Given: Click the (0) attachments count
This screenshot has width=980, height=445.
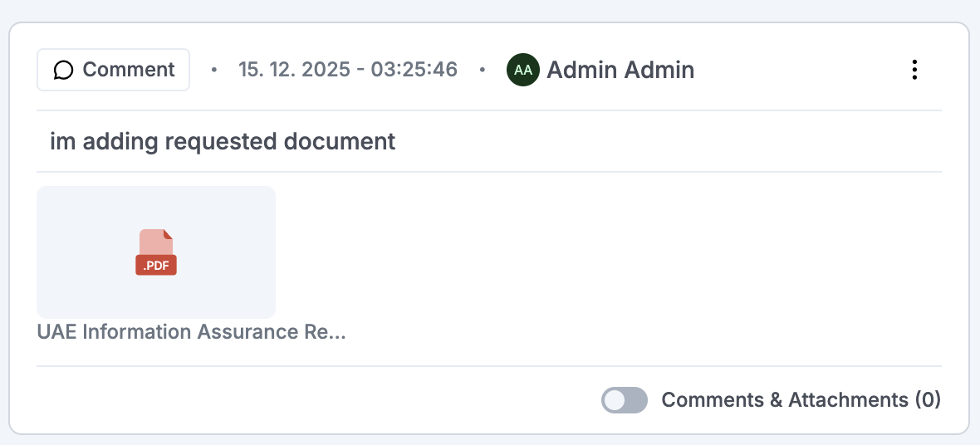Looking at the screenshot, I should pos(928,400).
